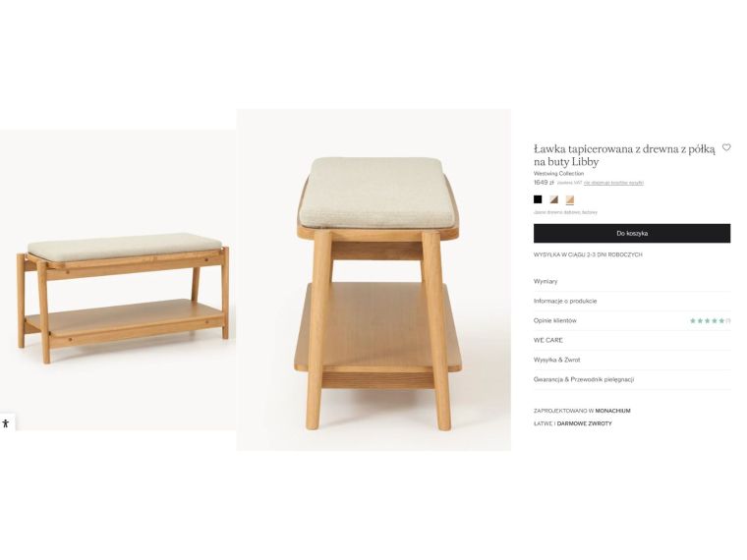This screenshot has width=747, height=560.
Task: Open the accessibility widget icon
Action: click(6, 422)
